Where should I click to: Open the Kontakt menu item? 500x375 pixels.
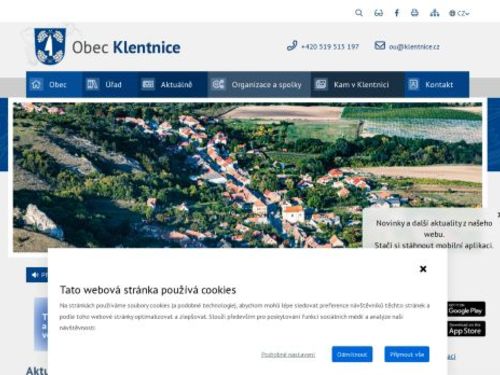click(x=437, y=84)
